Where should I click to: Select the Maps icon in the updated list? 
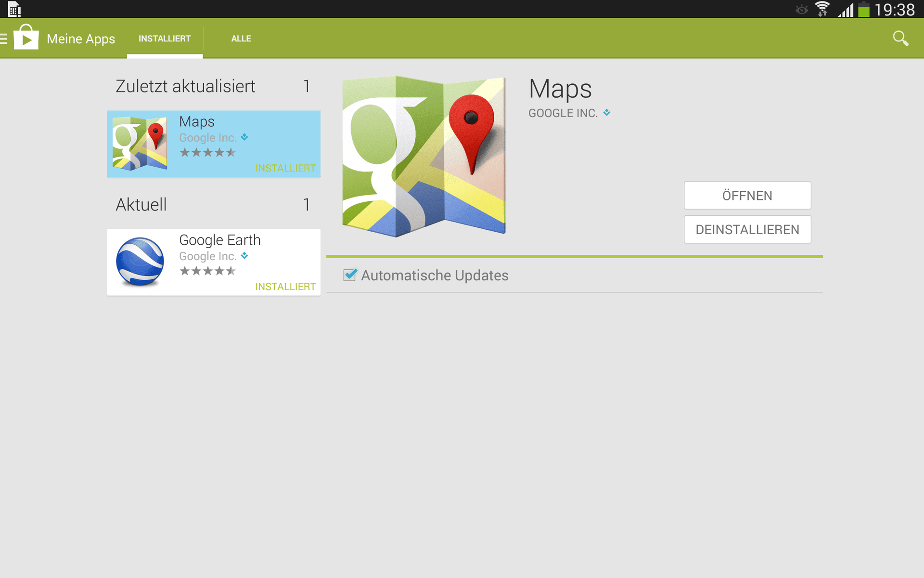pyautogui.click(x=140, y=144)
